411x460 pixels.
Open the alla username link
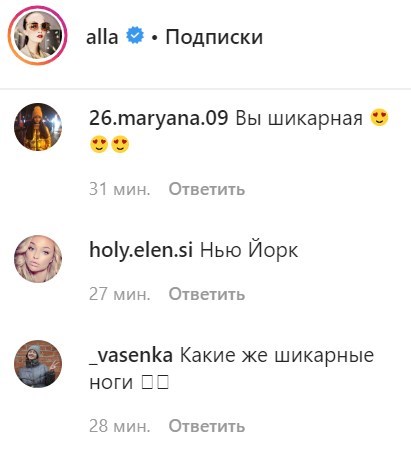102,37
